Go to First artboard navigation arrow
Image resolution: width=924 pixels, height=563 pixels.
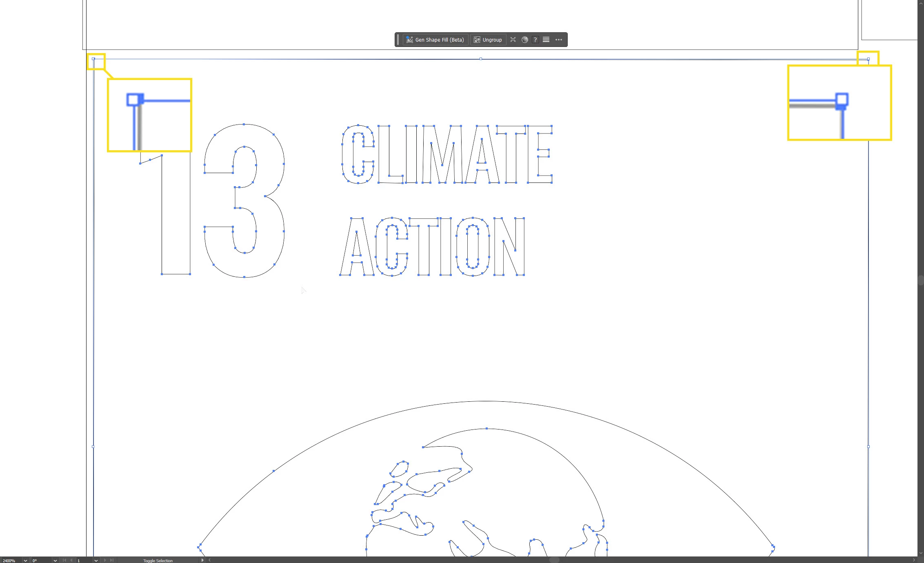tap(64, 560)
